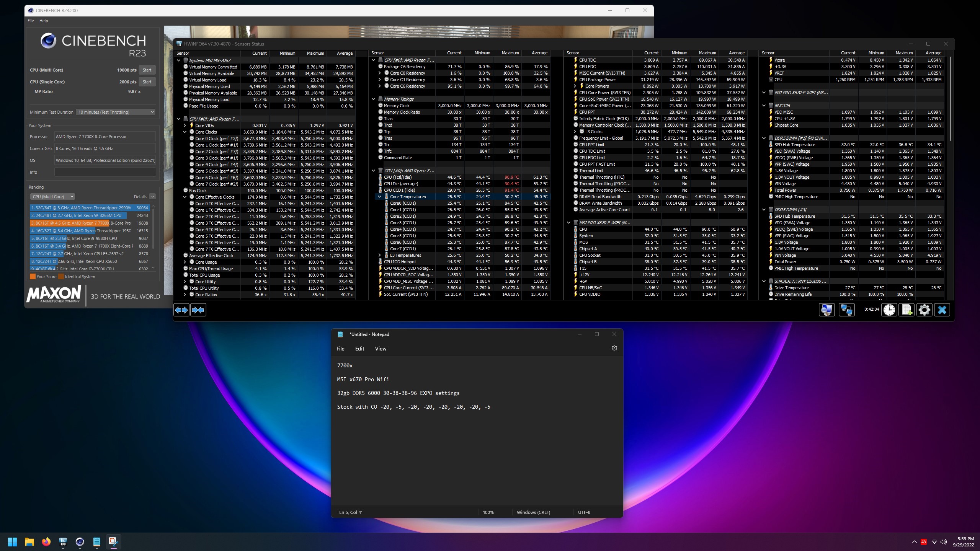The width and height of the screenshot is (980, 551).
Task: Collapse the Core Effective Clocks tree
Action: point(185,197)
